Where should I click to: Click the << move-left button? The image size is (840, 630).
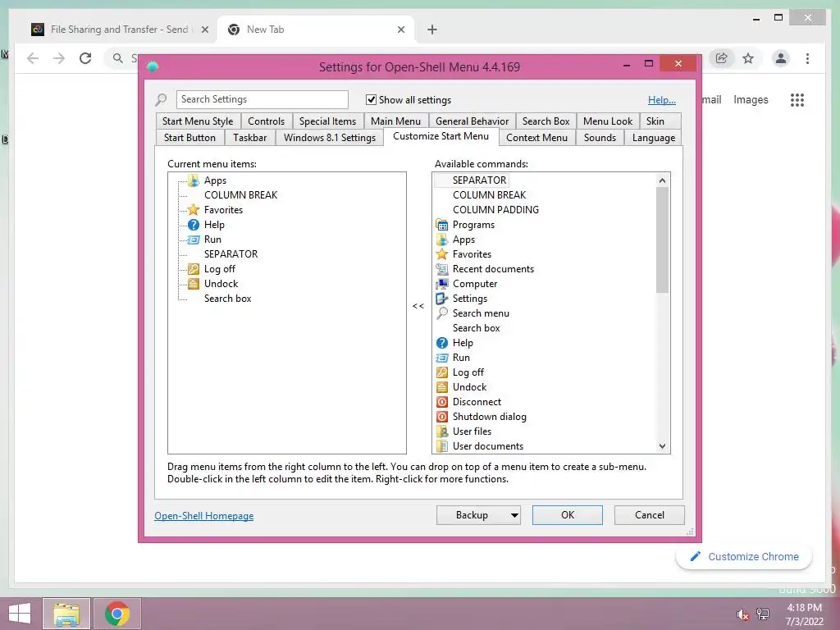[418, 306]
